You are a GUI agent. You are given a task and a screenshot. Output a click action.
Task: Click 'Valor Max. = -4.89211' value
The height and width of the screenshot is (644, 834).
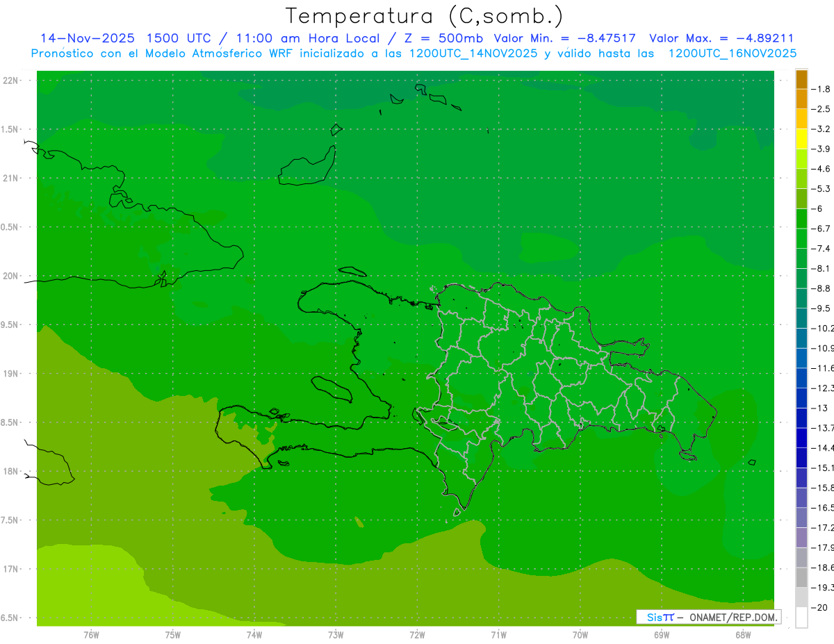coord(721,38)
